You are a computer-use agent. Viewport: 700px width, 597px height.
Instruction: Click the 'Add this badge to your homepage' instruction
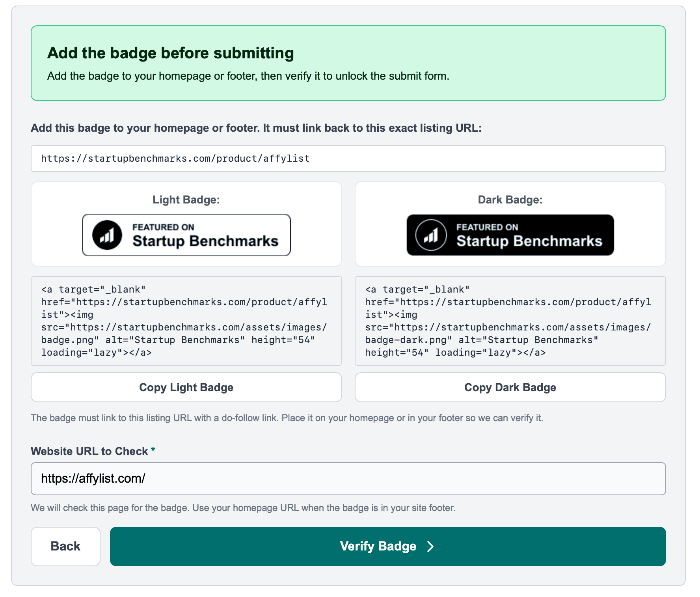pyautogui.click(x=256, y=128)
